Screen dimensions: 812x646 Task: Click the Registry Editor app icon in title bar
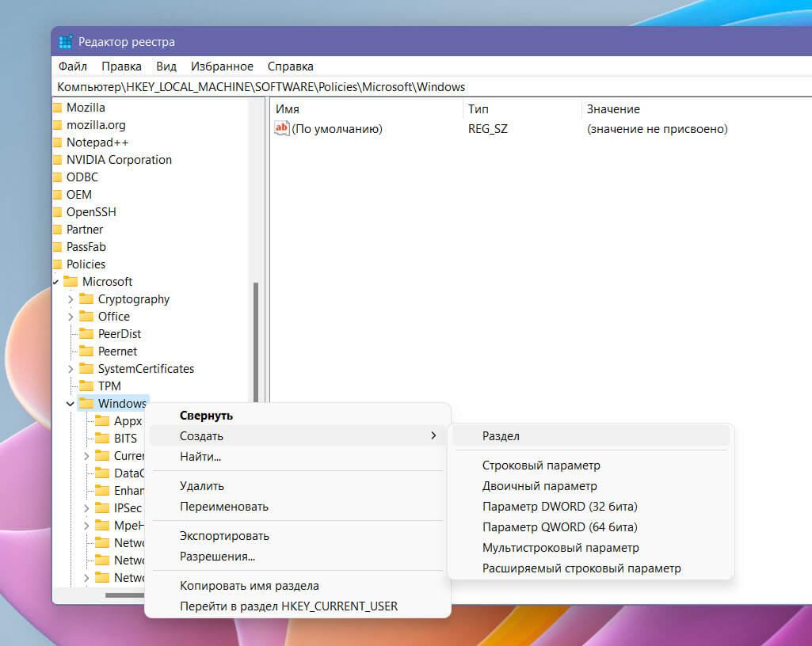click(65, 42)
